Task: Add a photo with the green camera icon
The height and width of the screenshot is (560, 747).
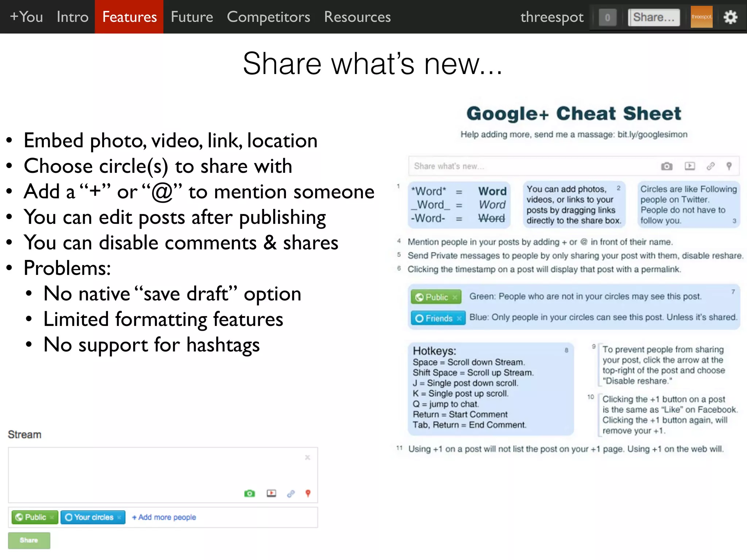Action: pos(249,493)
